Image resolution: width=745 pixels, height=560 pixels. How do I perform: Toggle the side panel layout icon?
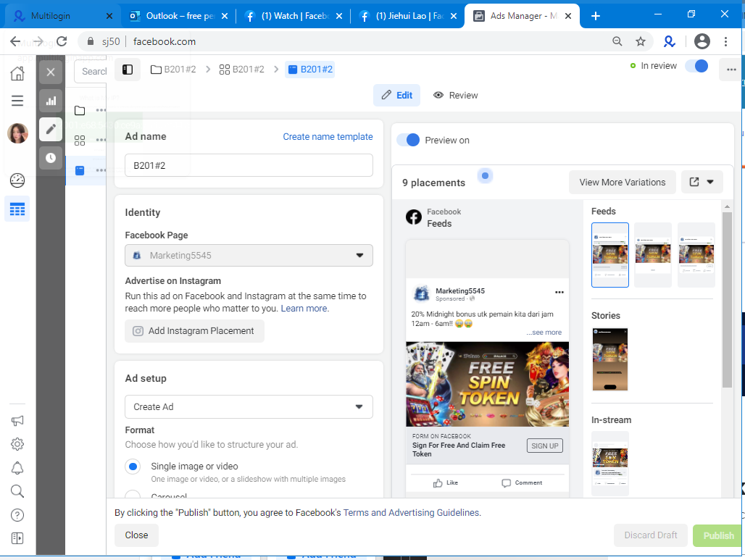[x=128, y=70]
